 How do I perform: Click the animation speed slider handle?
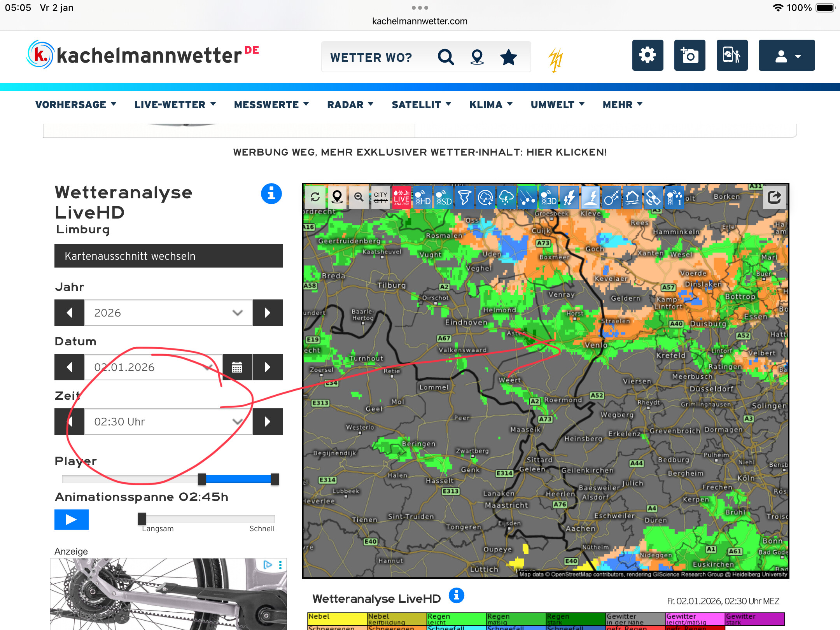pyautogui.click(x=142, y=519)
